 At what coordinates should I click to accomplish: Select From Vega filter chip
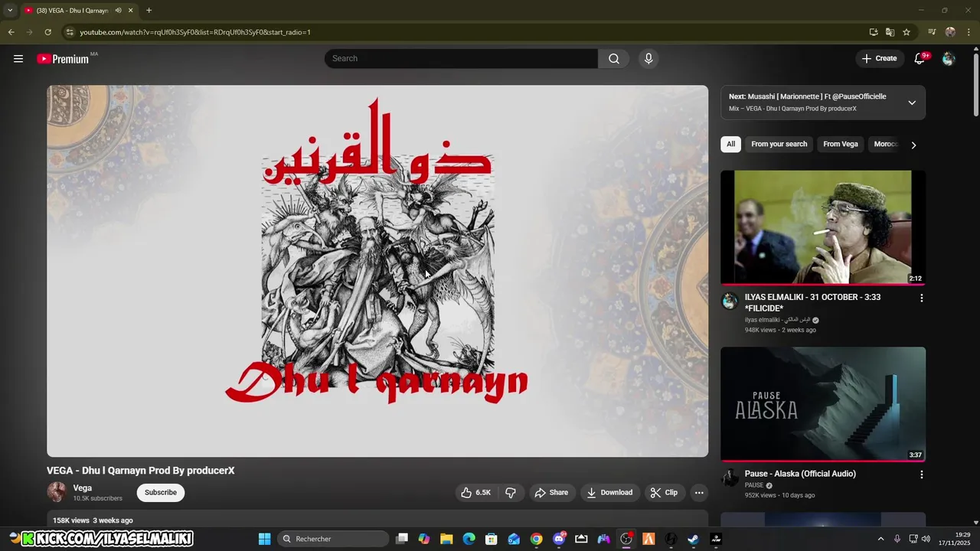coord(840,144)
